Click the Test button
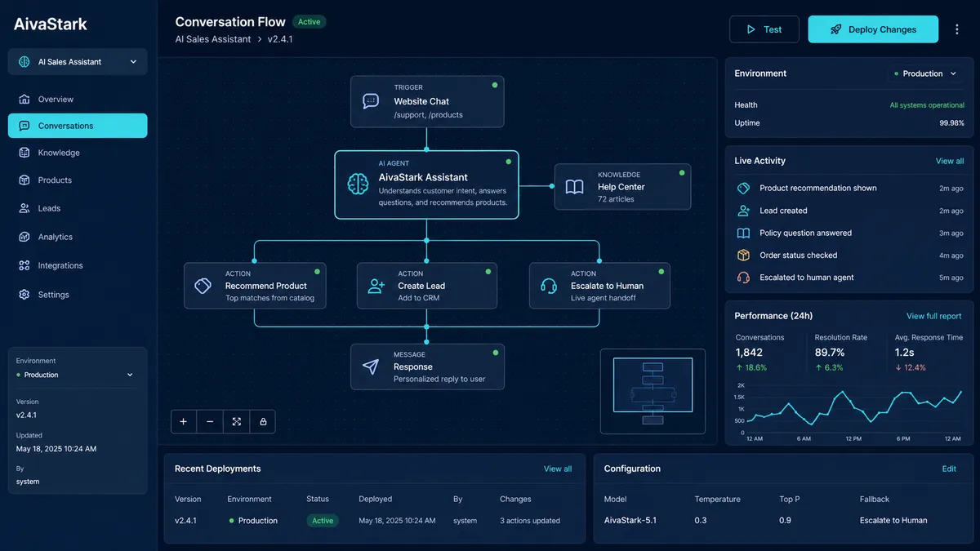This screenshot has height=551, width=980. click(764, 29)
